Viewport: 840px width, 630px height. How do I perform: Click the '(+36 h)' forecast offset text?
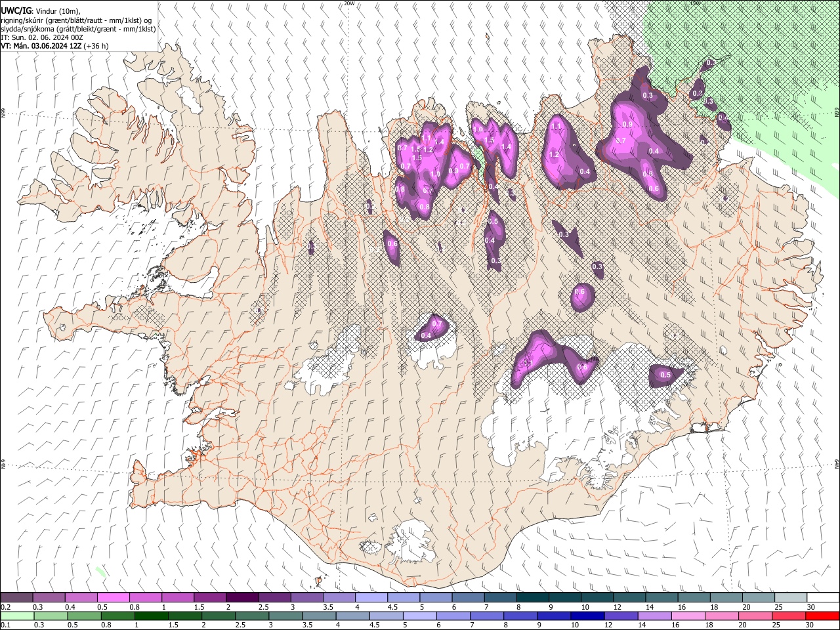tap(96, 46)
